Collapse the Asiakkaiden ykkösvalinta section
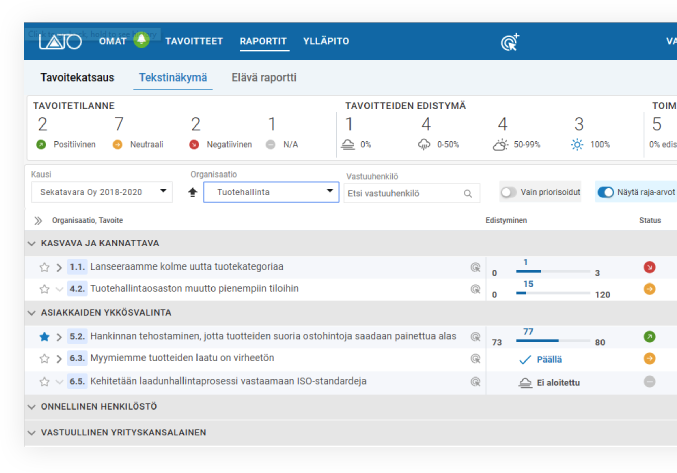 (31, 313)
